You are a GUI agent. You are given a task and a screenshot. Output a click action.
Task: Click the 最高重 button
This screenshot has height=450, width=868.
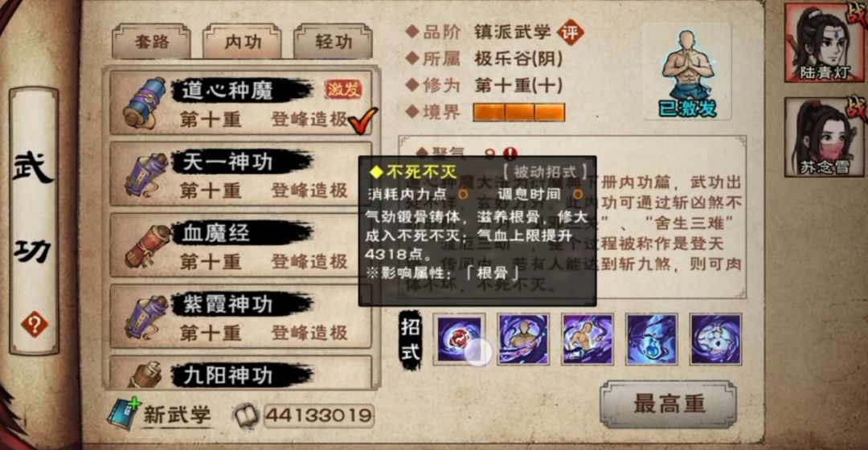coord(668,404)
